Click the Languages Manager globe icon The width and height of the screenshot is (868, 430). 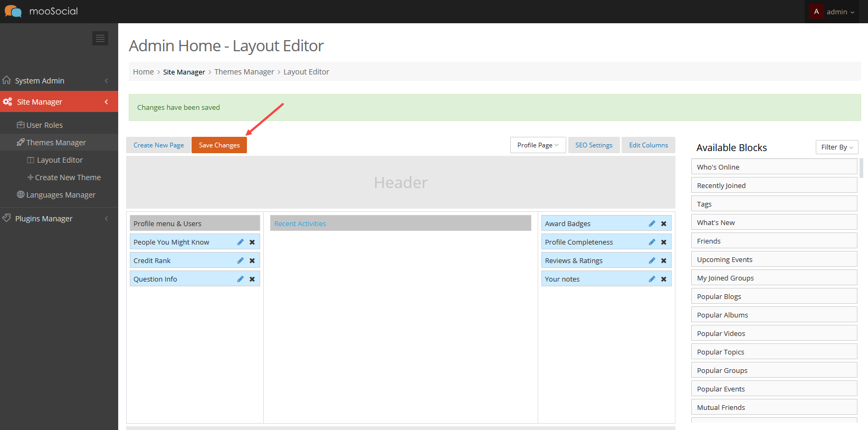(x=21, y=194)
